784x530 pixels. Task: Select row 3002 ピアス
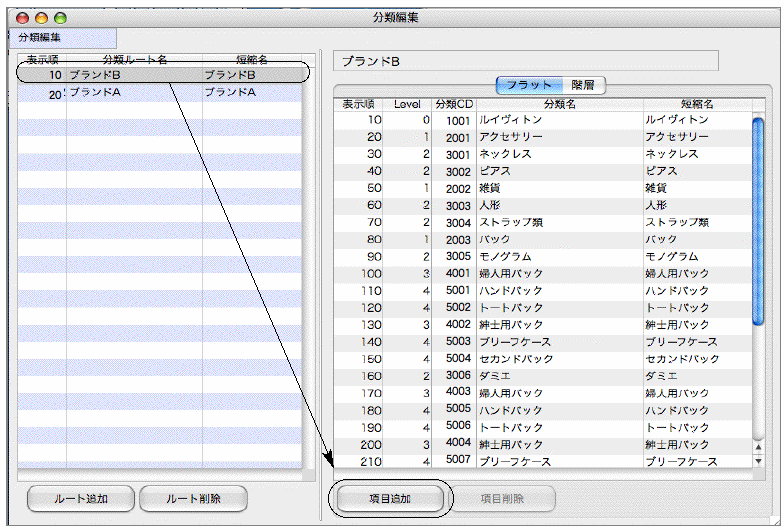[542, 171]
